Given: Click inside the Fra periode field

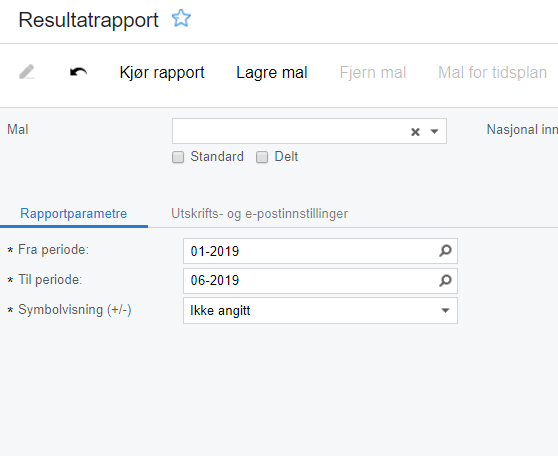Looking at the screenshot, I should [310, 251].
